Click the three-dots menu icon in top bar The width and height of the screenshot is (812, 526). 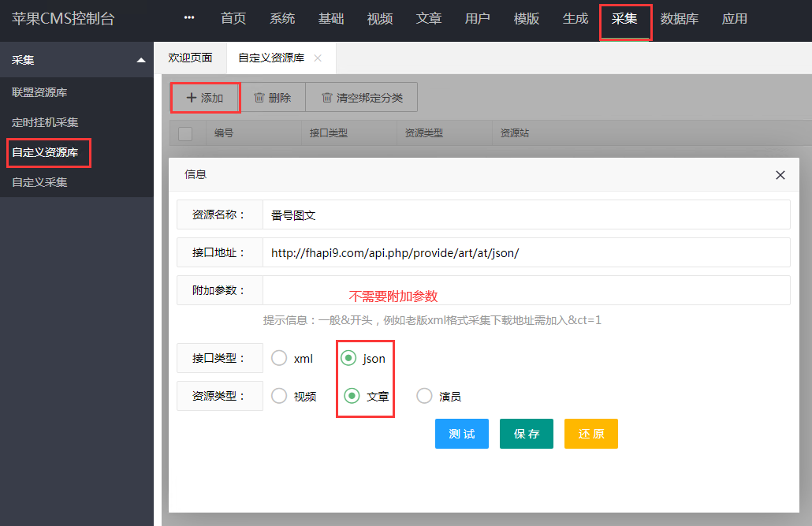point(188,18)
